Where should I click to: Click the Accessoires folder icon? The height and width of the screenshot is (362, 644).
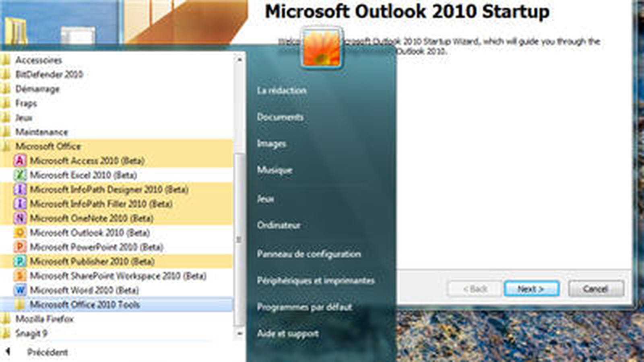click(5, 60)
